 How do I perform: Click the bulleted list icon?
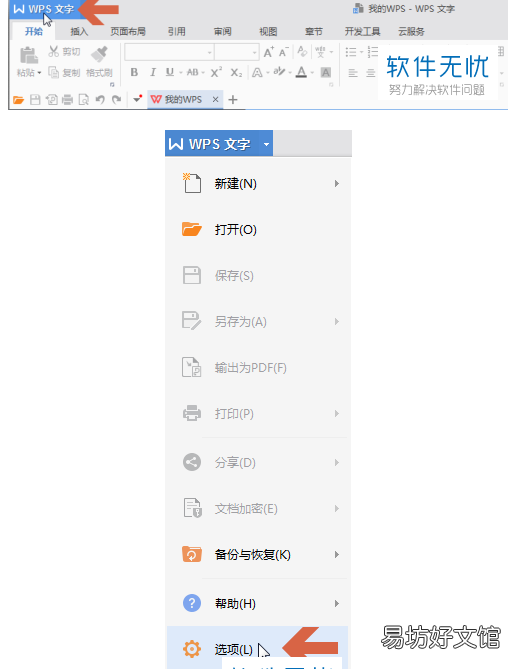point(351,52)
